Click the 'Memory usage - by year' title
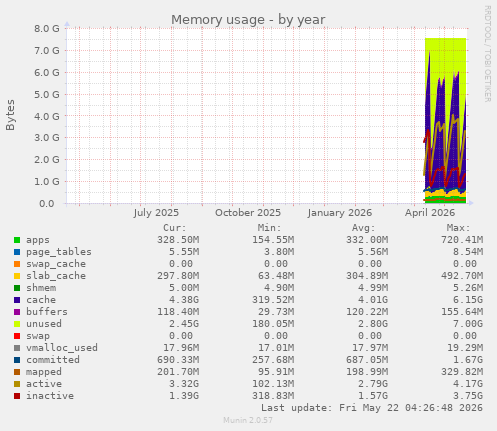Image resolution: width=497 pixels, height=431 pixels. [x=248, y=20]
